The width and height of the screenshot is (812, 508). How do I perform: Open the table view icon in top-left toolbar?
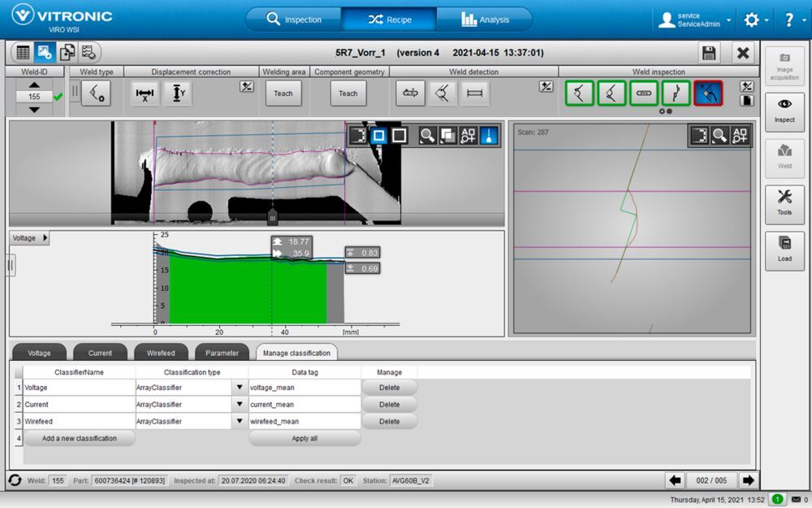pos(23,53)
